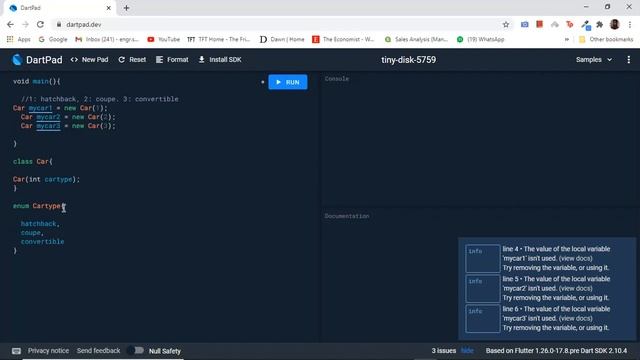Screen dimensions: 640x360
Task: Go back in browser
Action: pyautogui.click(x=10, y=24)
